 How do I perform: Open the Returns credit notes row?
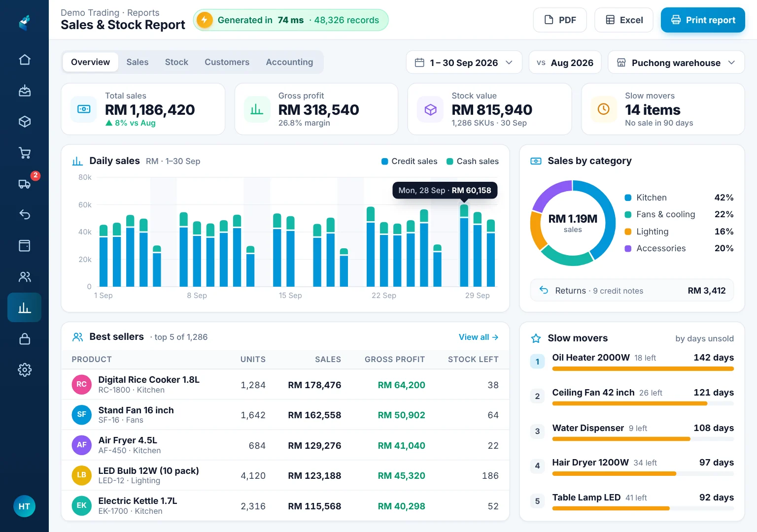click(632, 291)
